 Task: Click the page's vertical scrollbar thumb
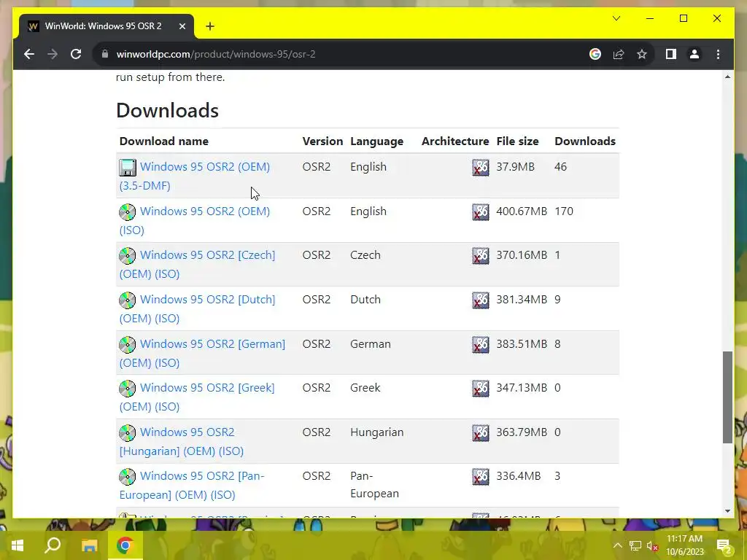[x=727, y=397]
